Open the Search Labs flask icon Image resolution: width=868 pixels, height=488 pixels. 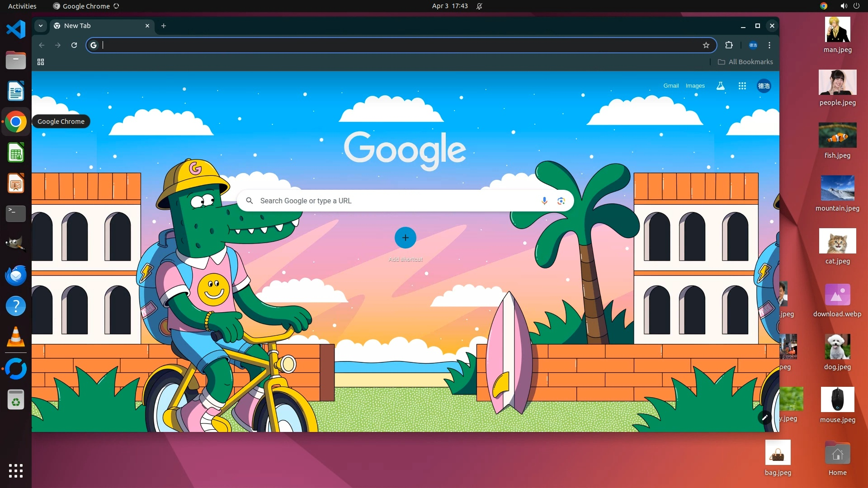click(x=721, y=86)
